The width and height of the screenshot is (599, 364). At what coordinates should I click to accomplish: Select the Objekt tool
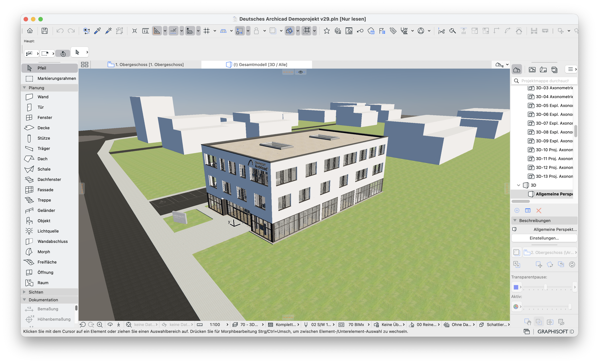pyautogui.click(x=50, y=221)
